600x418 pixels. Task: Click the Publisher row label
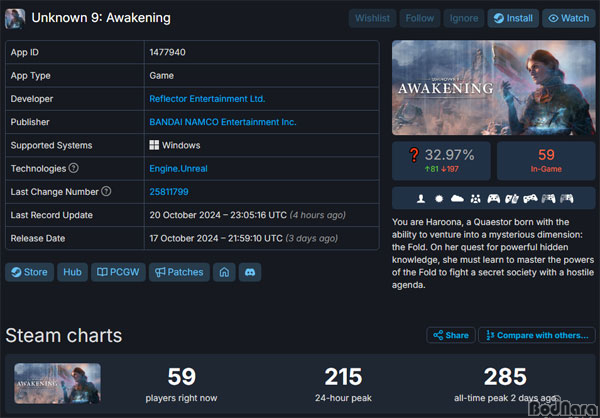point(30,122)
